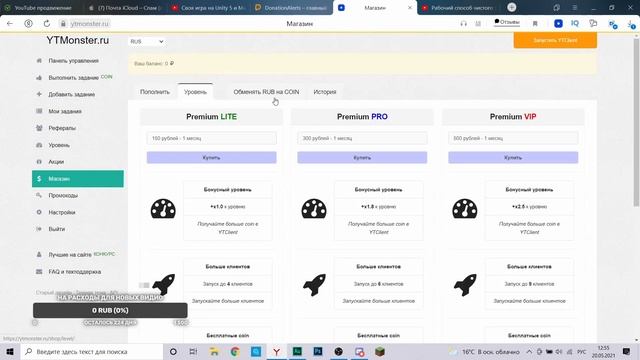Screen dimensions: 640x360
Task: Open Chrome from the taskbar
Action: coord(235,351)
